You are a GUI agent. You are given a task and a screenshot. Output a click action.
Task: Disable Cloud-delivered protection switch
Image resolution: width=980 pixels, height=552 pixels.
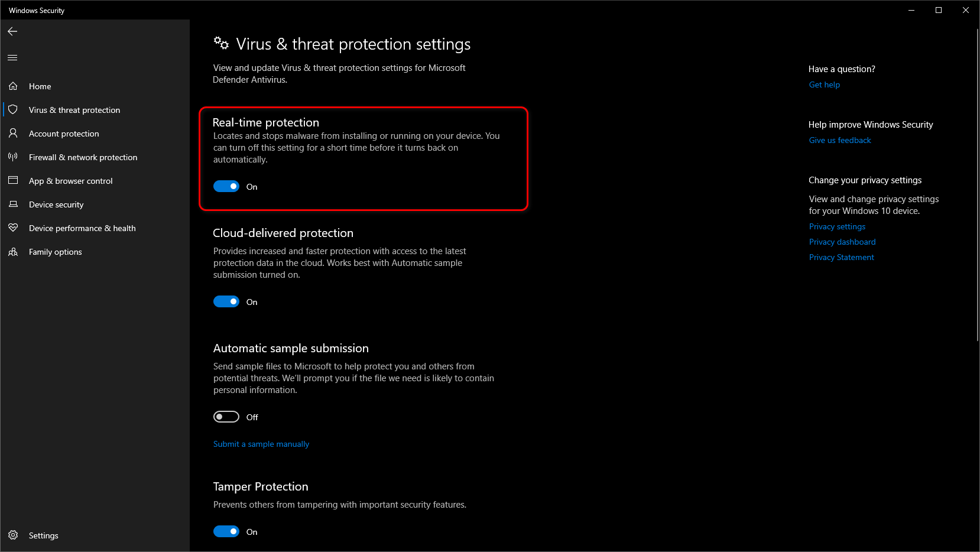coord(226,302)
